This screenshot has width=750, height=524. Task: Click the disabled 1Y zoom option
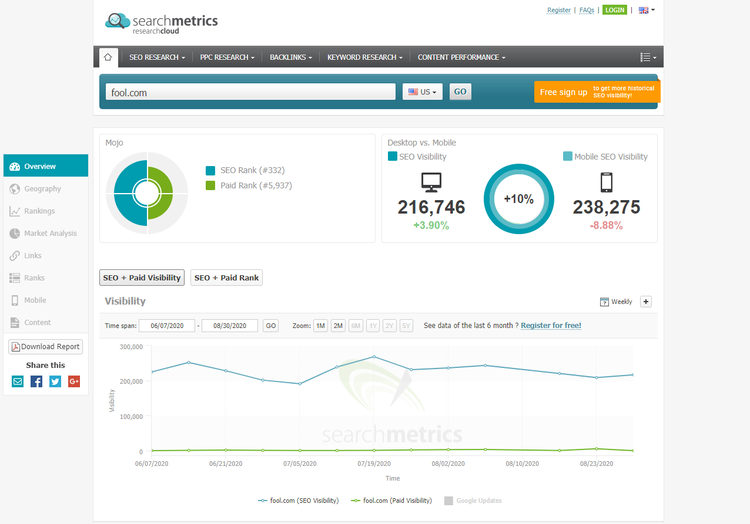tap(373, 326)
